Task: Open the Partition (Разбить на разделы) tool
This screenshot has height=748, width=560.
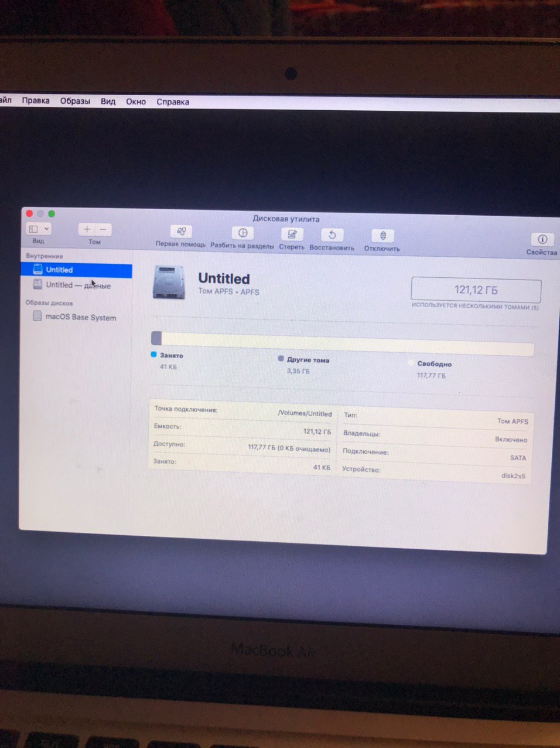Action: [x=243, y=233]
